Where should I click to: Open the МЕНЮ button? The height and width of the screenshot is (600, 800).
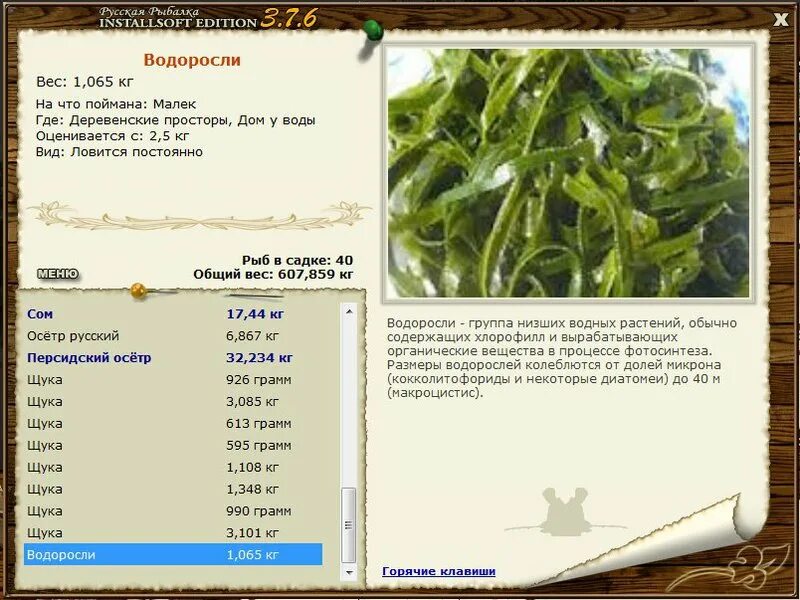coord(58,274)
